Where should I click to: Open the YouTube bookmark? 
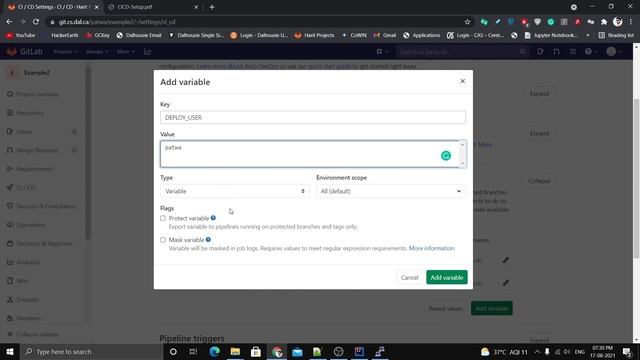point(20,36)
